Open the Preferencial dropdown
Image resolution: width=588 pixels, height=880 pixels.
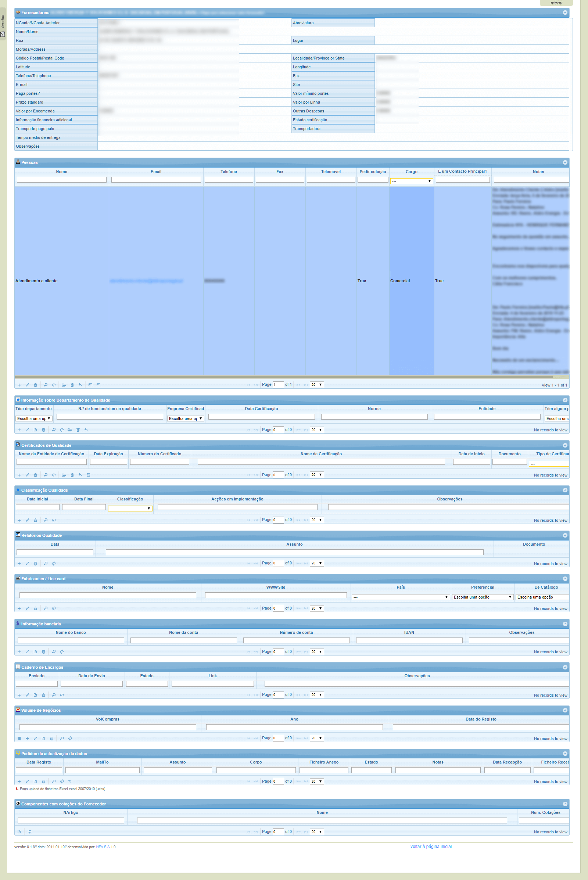point(483,597)
